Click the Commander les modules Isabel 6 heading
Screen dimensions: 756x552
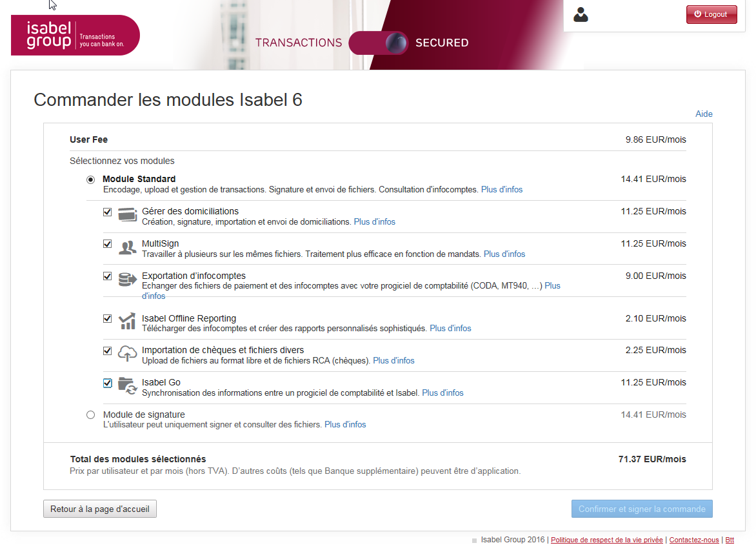[x=168, y=100]
